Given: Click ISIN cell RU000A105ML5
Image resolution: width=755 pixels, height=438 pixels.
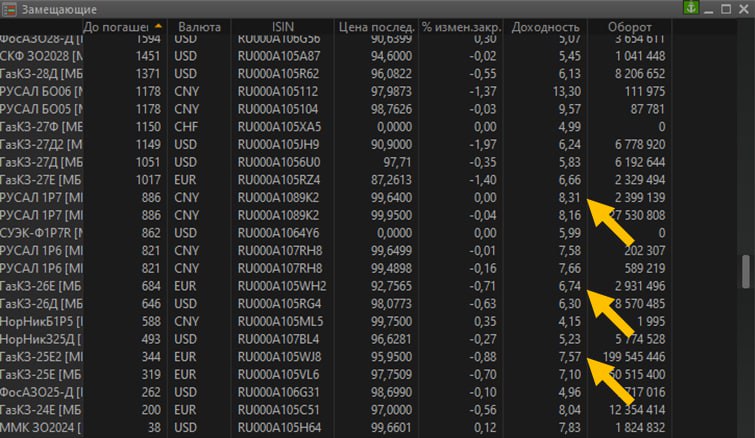Looking at the screenshot, I should (x=280, y=322).
